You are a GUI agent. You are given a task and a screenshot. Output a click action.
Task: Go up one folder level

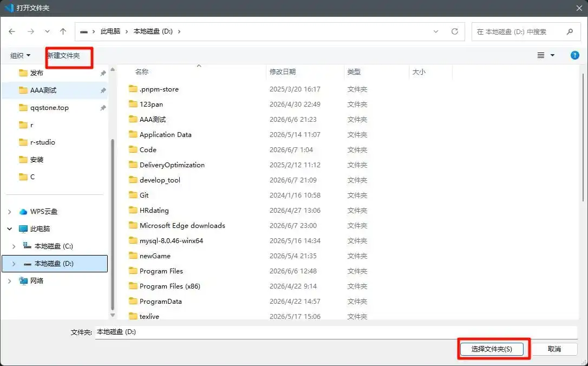(x=63, y=31)
